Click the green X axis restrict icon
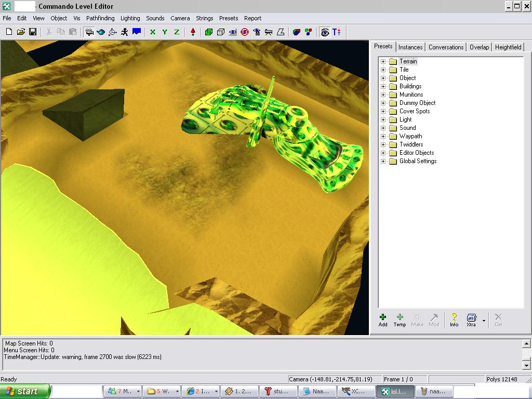Image resolution: width=532 pixels, height=399 pixels. (153, 32)
